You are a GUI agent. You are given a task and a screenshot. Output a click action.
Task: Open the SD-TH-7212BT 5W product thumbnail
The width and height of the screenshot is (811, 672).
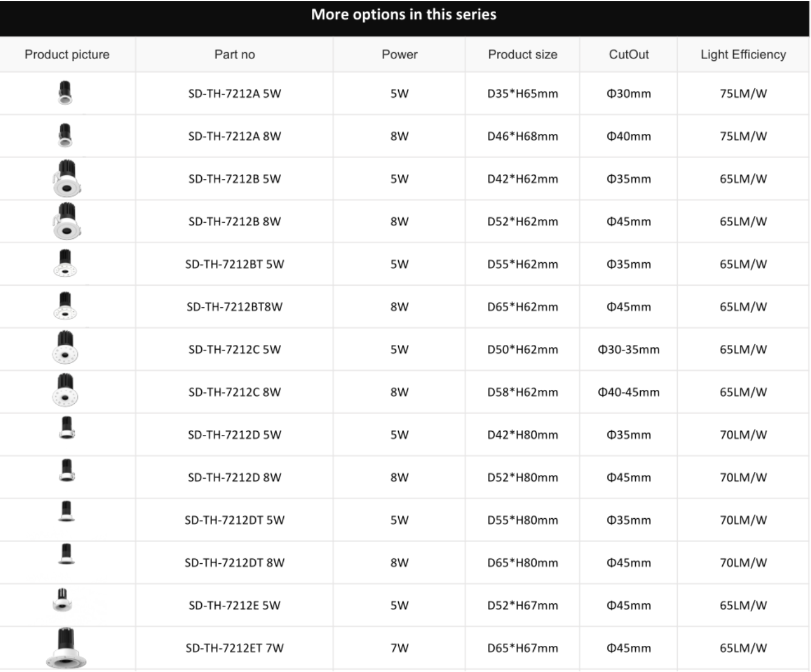pyautogui.click(x=65, y=263)
